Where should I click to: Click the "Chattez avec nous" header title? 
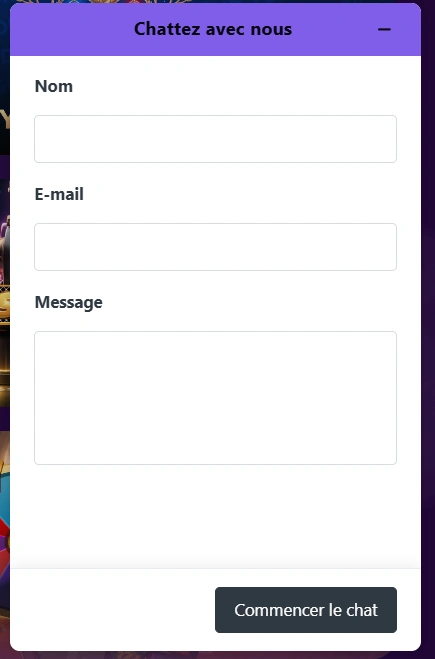click(213, 29)
